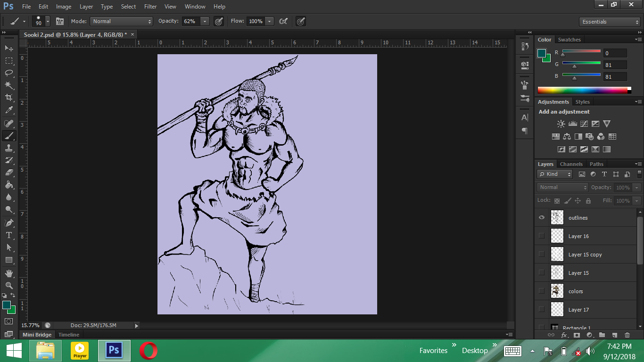
Task: Show Layer 16 visibility
Action: click(541, 236)
